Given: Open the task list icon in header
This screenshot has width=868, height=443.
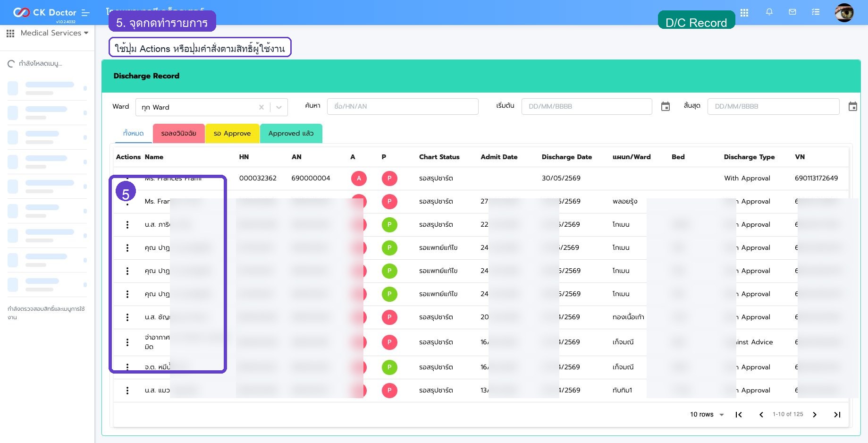Looking at the screenshot, I should (x=816, y=12).
